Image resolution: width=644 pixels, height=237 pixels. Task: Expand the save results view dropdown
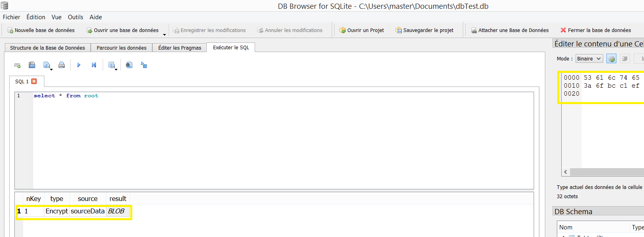point(116,69)
